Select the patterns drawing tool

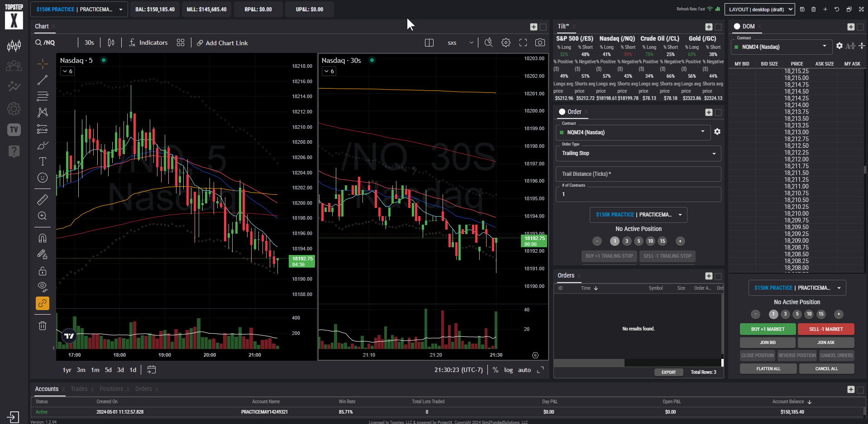tap(43, 112)
